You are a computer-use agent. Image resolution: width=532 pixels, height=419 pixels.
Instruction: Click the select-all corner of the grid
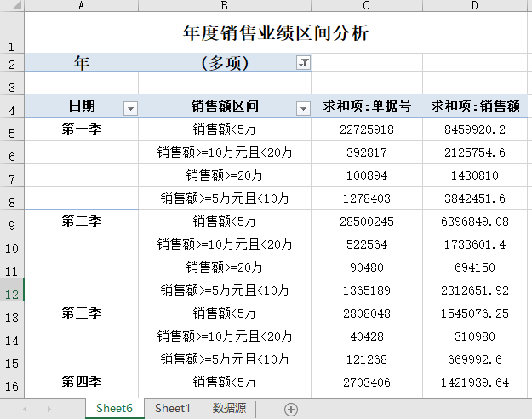pyautogui.click(x=12, y=6)
